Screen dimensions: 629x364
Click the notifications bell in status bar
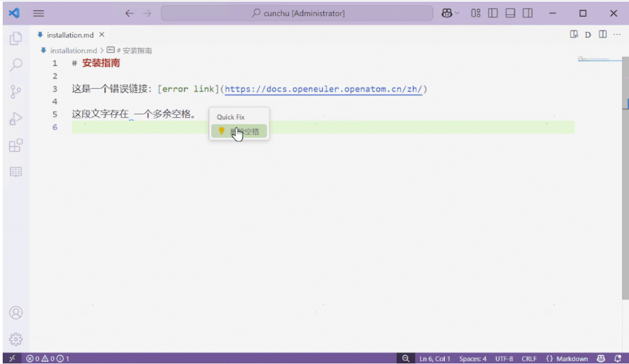click(618, 359)
